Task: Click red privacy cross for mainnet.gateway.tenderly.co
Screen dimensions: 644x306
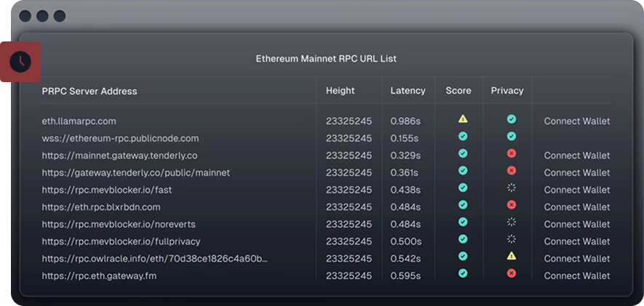Action: pyautogui.click(x=512, y=153)
